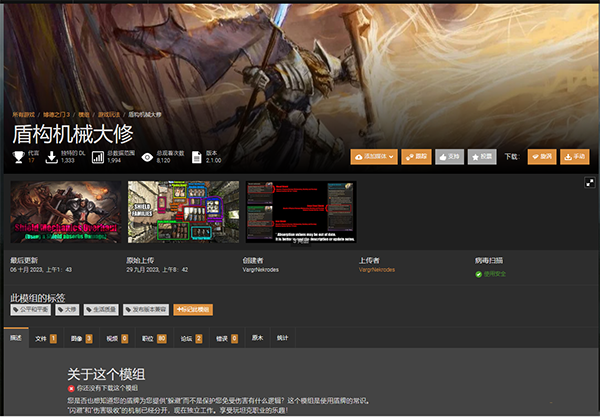This screenshot has height=417, width=600.
Task: Click the total downloads bar chart icon
Action: pos(98,157)
